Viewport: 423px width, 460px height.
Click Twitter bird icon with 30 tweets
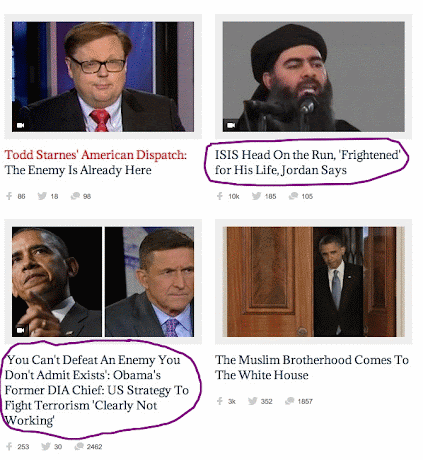click(46, 446)
